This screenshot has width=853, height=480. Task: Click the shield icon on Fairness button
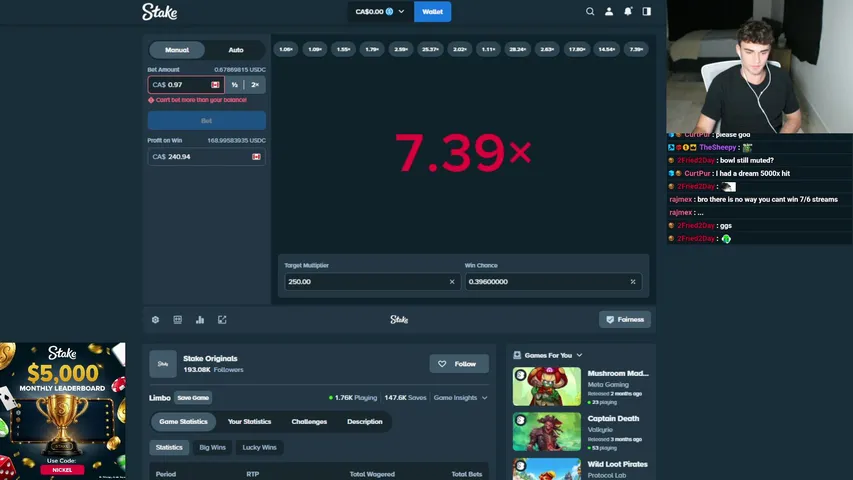(610, 319)
